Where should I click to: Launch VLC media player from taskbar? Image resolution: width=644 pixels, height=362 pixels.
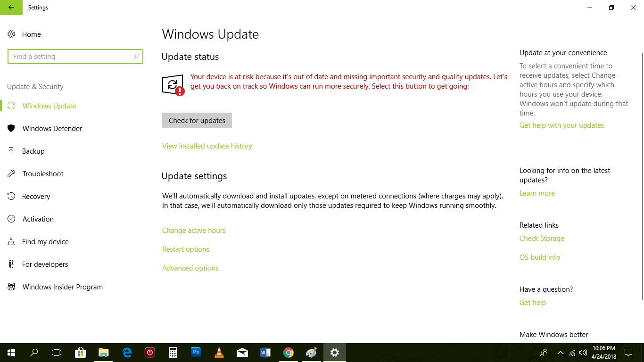pos(219,353)
